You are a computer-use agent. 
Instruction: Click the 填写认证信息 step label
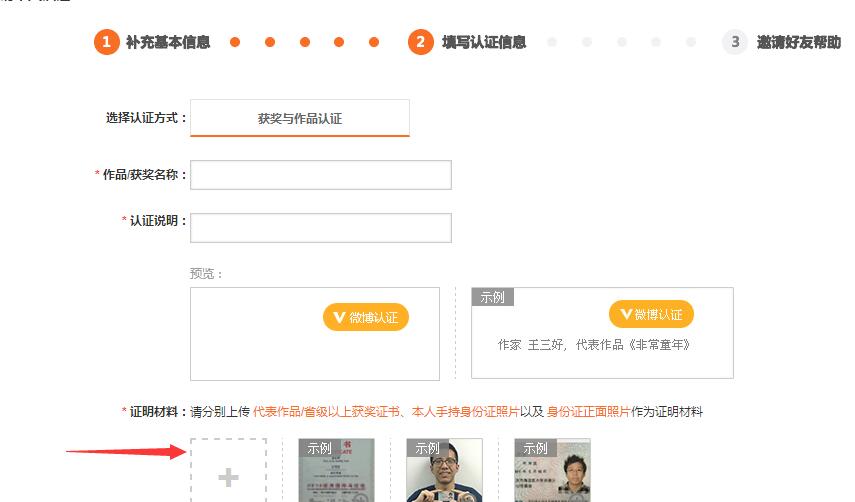[484, 42]
